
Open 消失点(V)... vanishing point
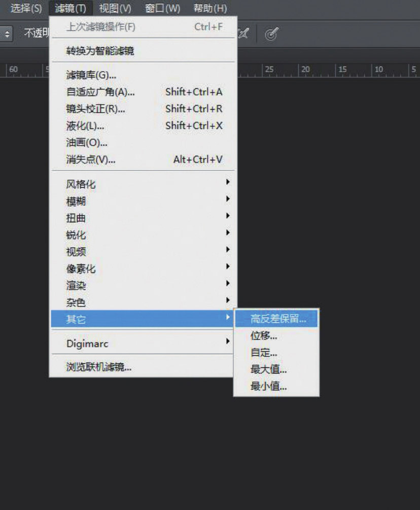tap(143, 160)
